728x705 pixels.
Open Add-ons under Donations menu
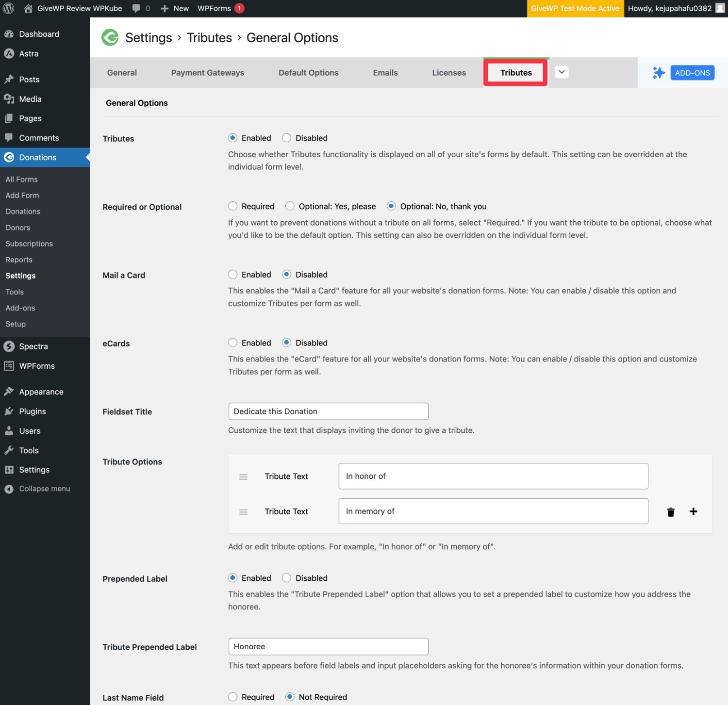point(20,308)
